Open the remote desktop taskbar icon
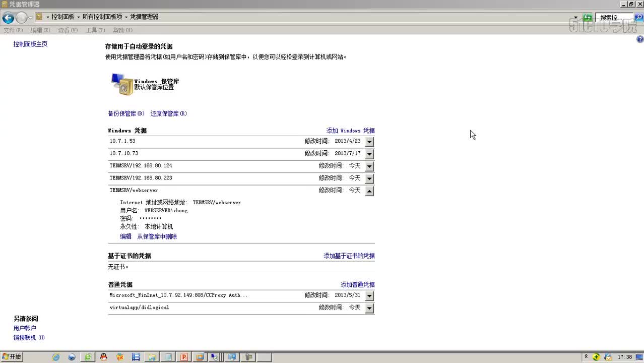 [x=215, y=357]
